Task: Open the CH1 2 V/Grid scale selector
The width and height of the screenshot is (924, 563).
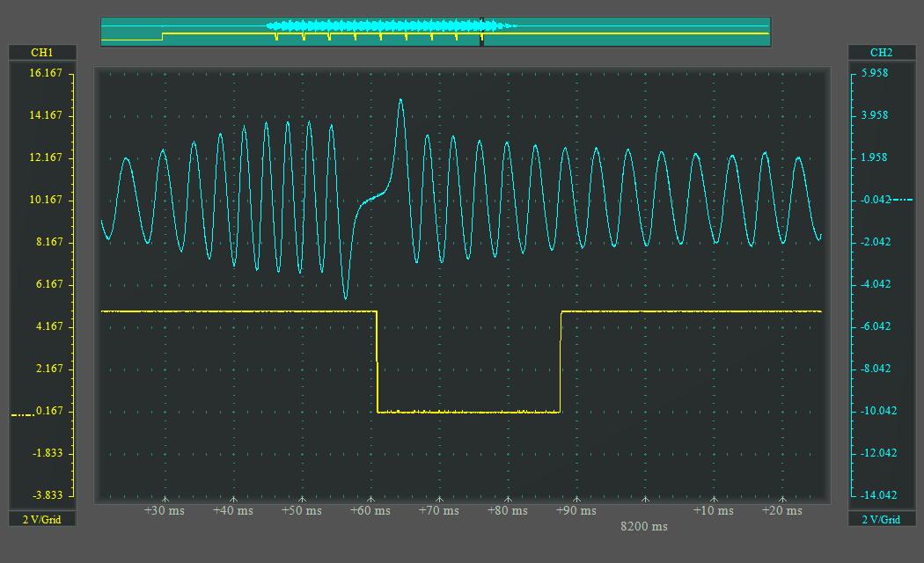Action: (x=41, y=520)
